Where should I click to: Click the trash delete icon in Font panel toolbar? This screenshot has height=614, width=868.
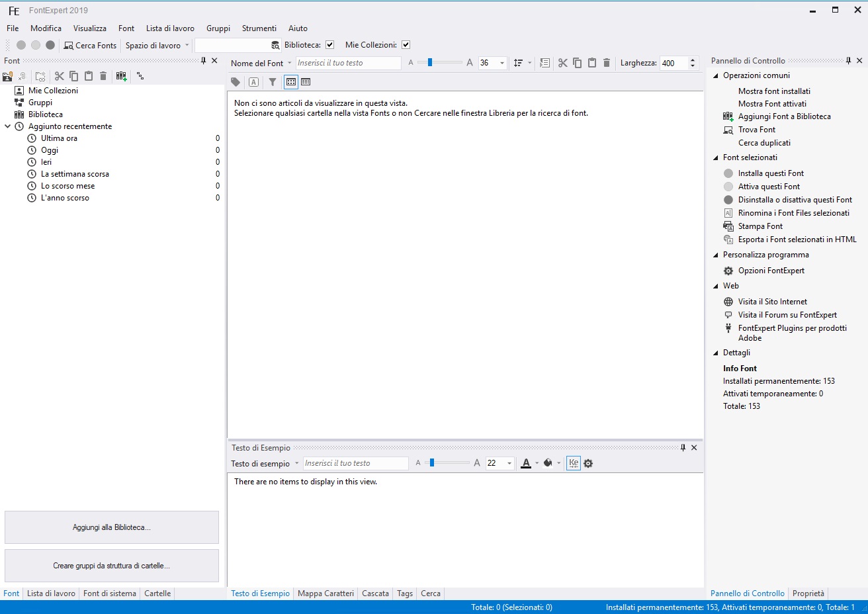point(103,76)
